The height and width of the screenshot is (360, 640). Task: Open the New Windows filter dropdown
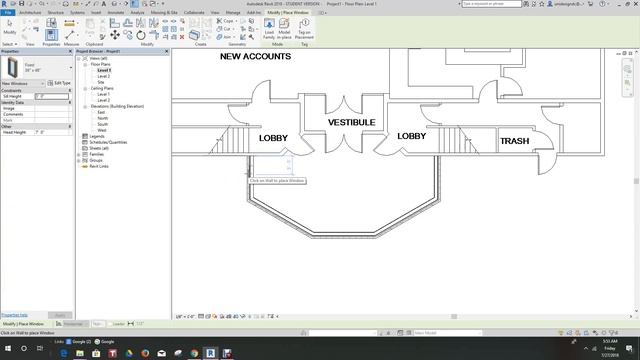[x=23, y=83]
